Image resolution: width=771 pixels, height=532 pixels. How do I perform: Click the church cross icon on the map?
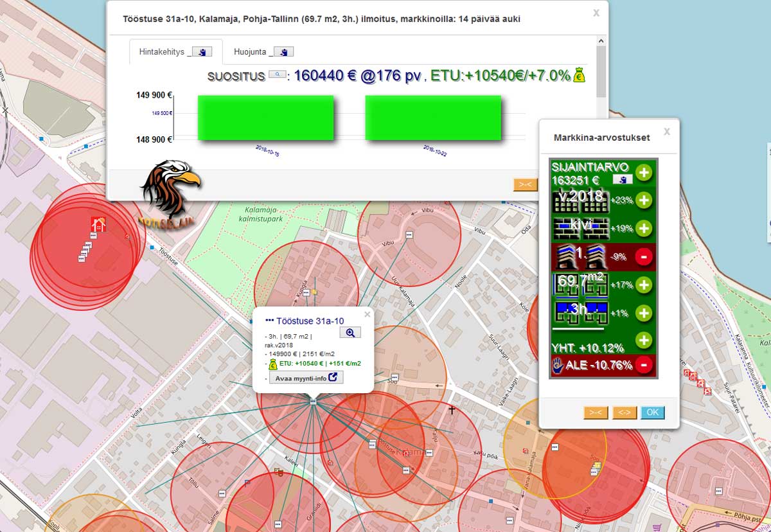tap(452, 409)
